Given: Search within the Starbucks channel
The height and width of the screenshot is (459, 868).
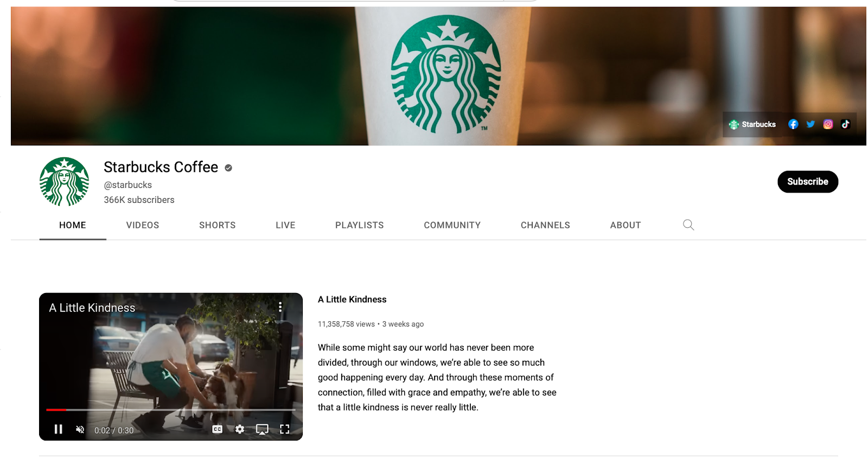Looking at the screenshot, I should 688,225.
